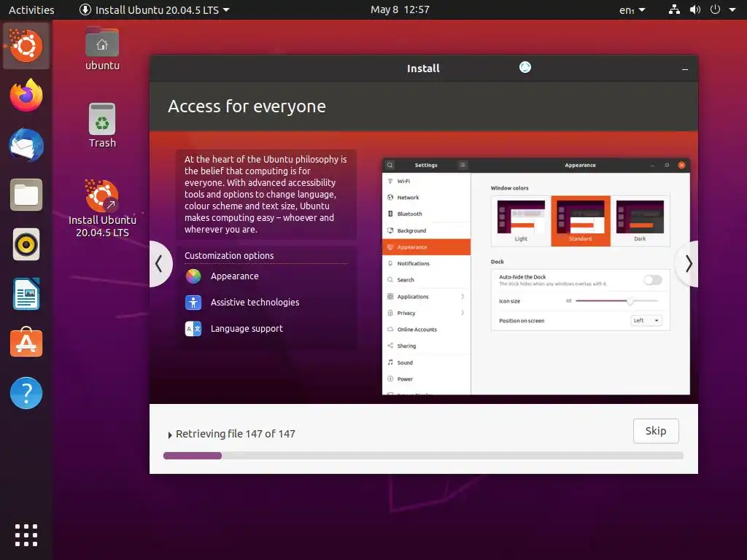
Task: Click the Language support option text
Action: click(x=247, y=329)
